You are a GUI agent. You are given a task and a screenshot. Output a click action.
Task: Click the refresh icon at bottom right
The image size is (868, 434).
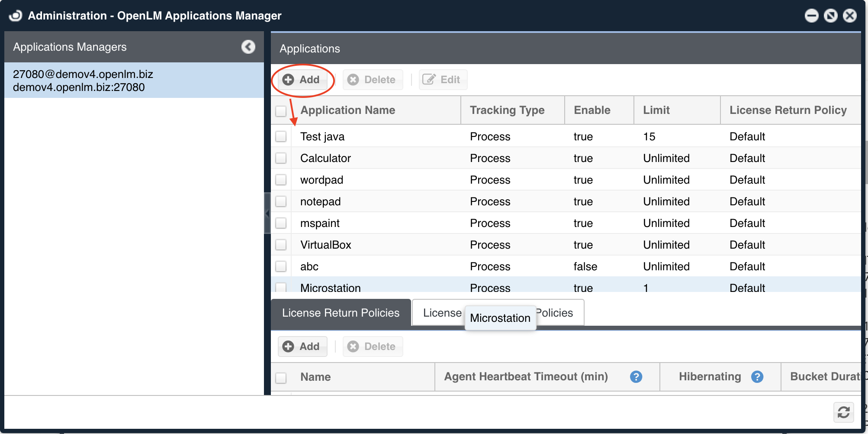[843, 412]
